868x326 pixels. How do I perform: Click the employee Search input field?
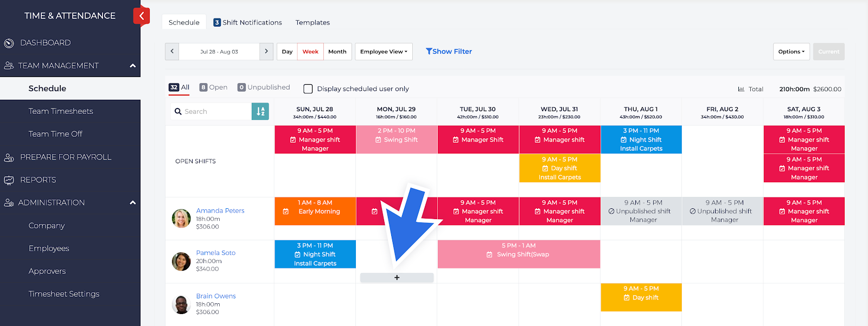pyautogui.click(x=215, y=111)
